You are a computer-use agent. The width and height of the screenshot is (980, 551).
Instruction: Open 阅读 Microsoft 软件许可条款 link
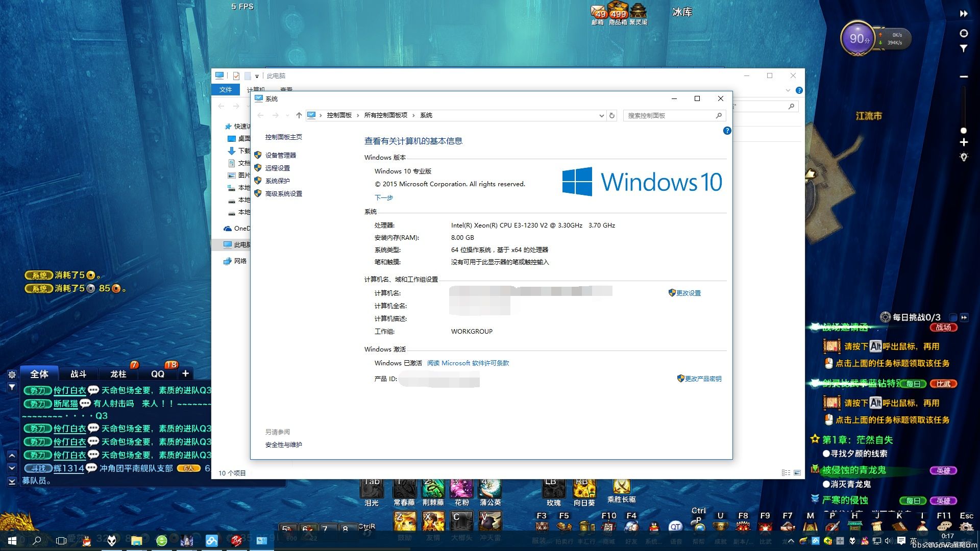pos(468,363)
